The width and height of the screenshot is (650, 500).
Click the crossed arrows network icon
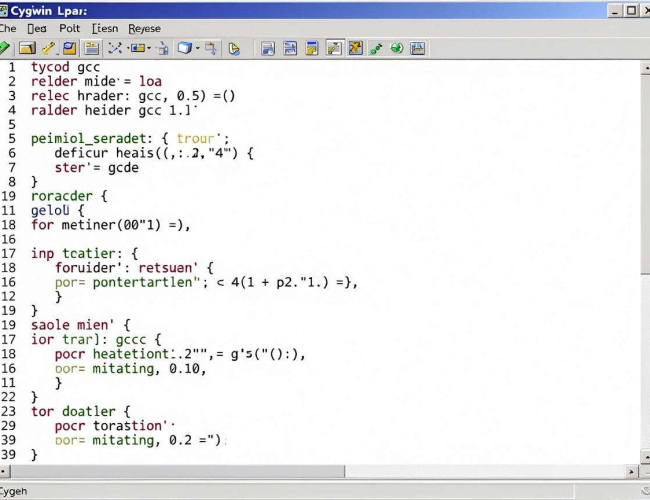point(115,48)
